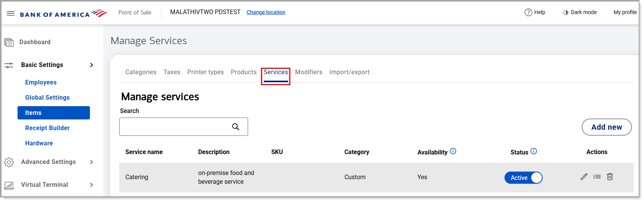Click the search magnifier icon
The width and height of the screenshot is (644, 202).
(x=235, y=127)
